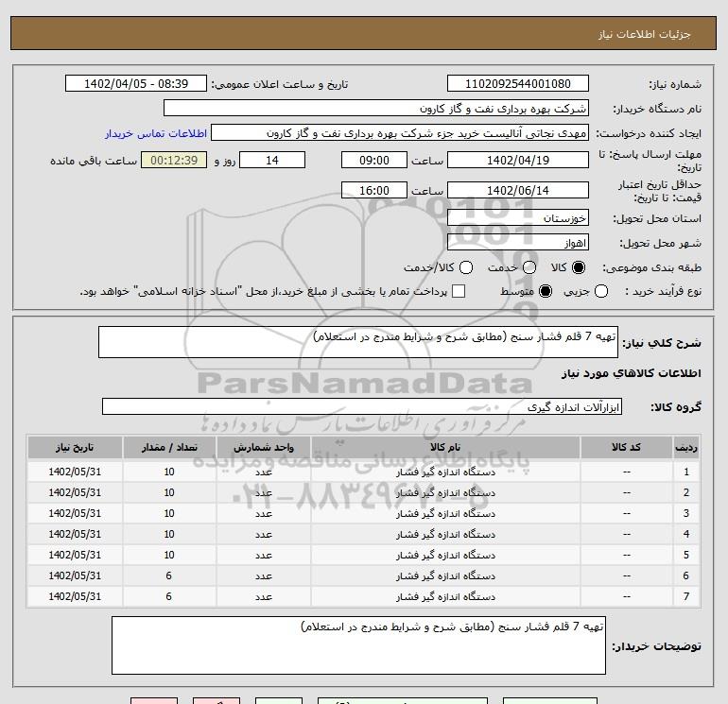The image size is (728, 704).
Task: Click the نام کالا column header
Action: click(x=445, y=447)
